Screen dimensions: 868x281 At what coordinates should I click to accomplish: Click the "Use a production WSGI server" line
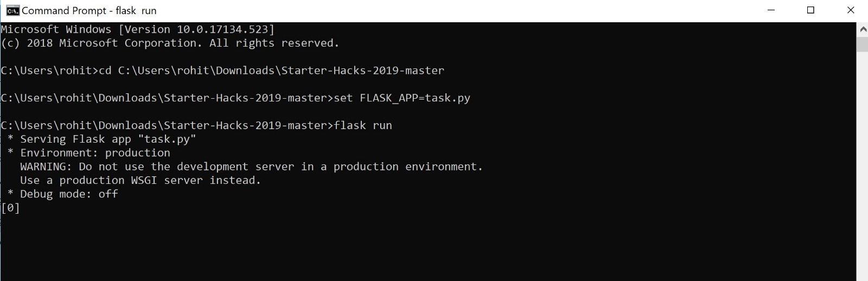141,180
